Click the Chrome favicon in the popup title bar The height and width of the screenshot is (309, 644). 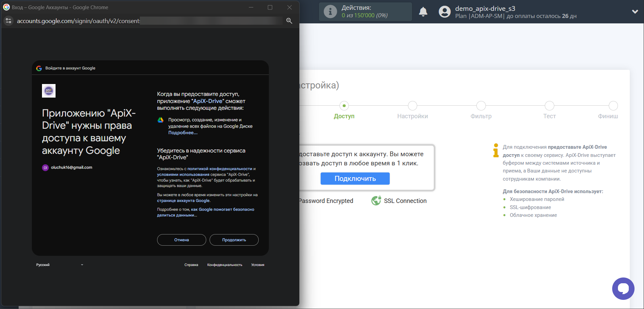[x=6, y=7]
